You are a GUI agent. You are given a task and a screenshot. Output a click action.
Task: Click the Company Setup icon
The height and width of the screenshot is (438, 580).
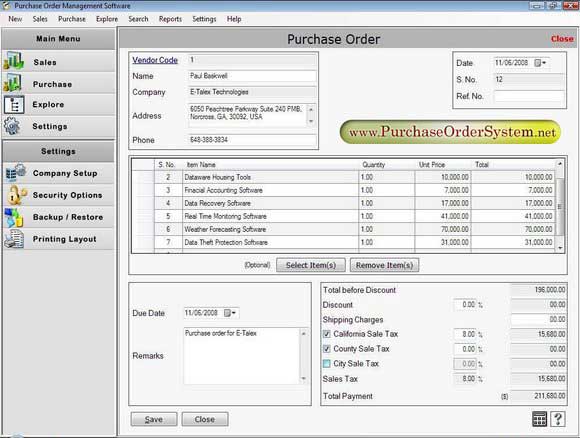(16, 172)
